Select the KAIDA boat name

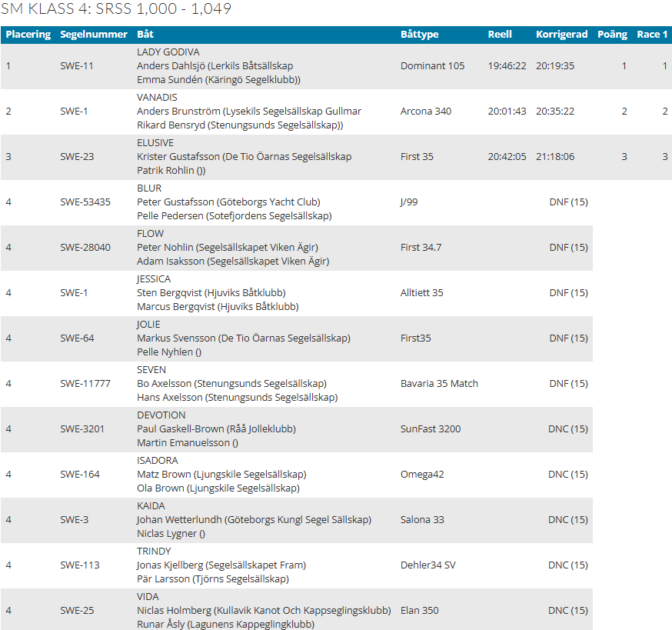(x=151, y=506)
